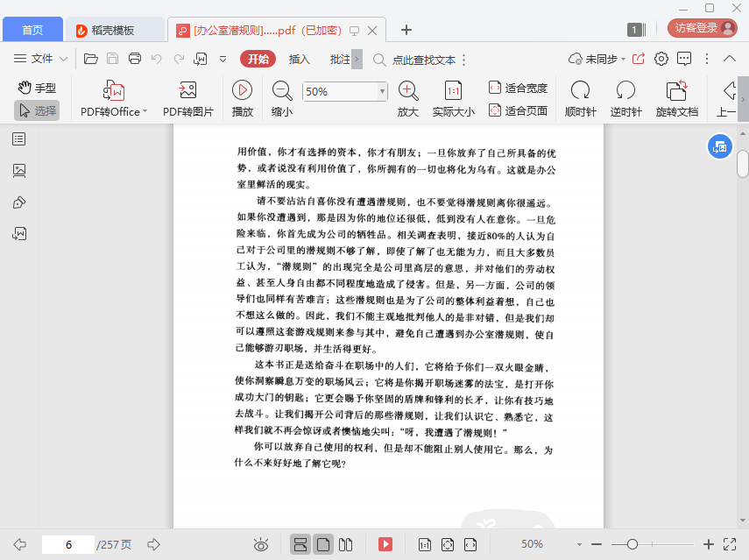Start playback from status bar

(385, 544)
